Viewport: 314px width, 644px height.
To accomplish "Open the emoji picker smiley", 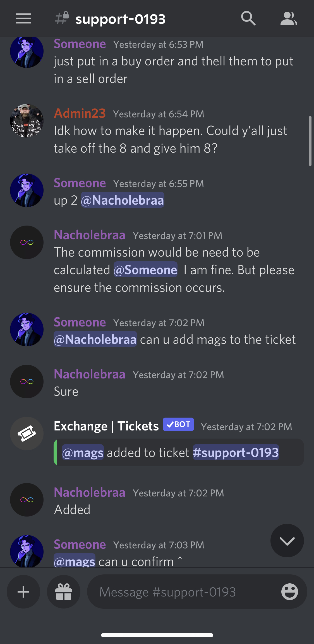I will (289, 592).
